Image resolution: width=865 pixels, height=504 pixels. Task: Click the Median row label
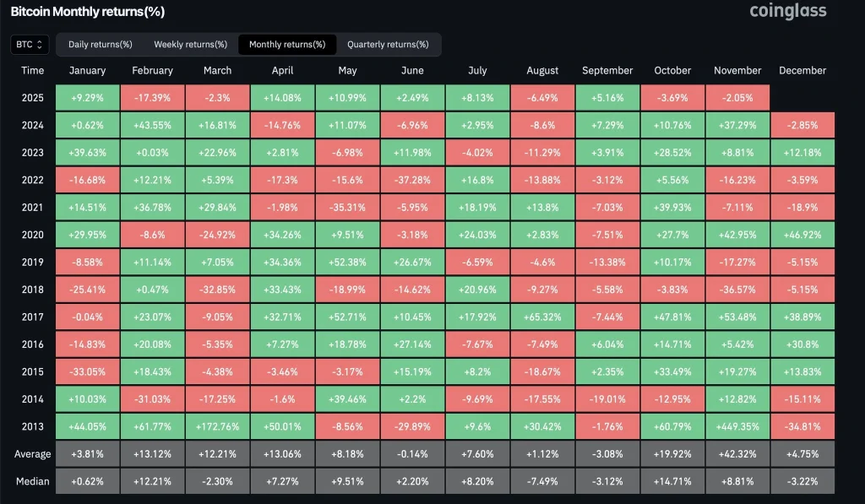(x=32, y=481)
